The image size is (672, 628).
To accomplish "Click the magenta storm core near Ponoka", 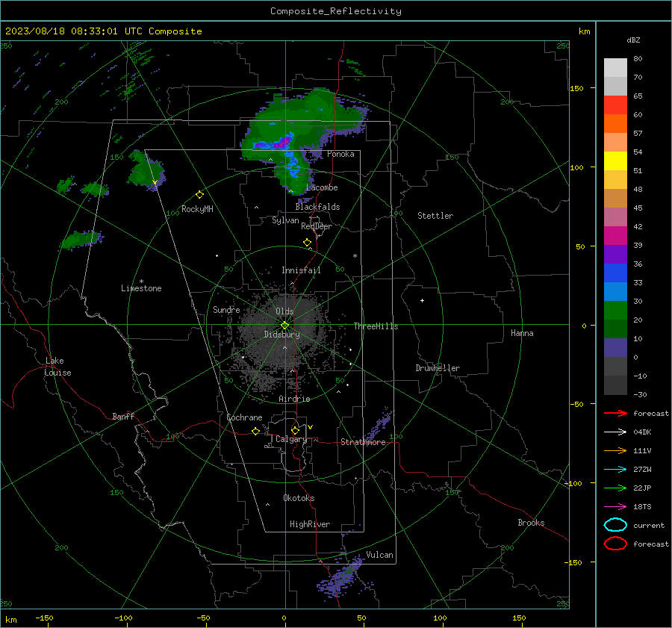I will click(x=281, y=143).
